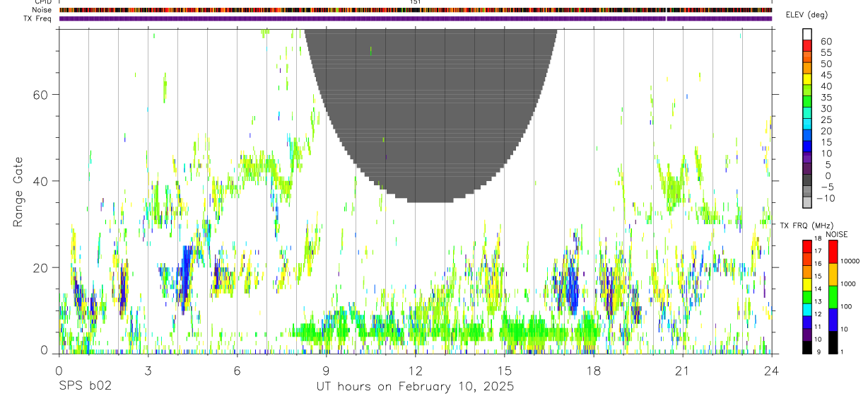
Task: Click the x-axis tick label 15
Action: (x=505, y=371)
